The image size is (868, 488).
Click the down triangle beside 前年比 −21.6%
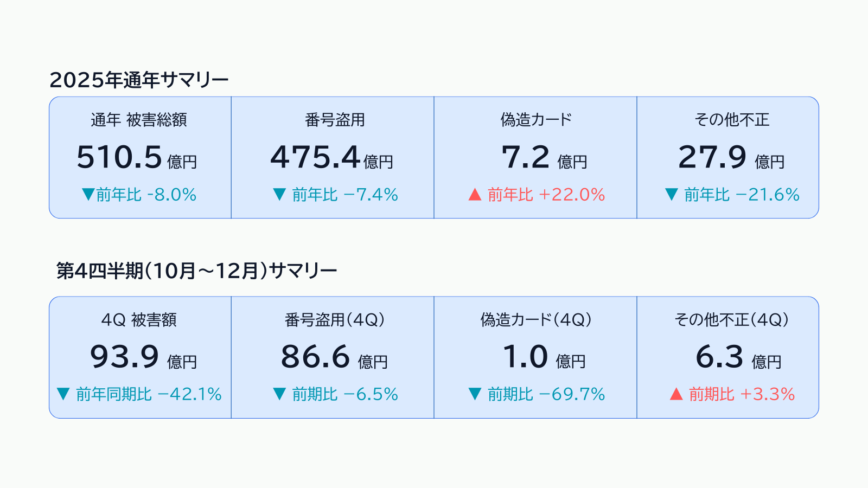click(x=671, y=194)
